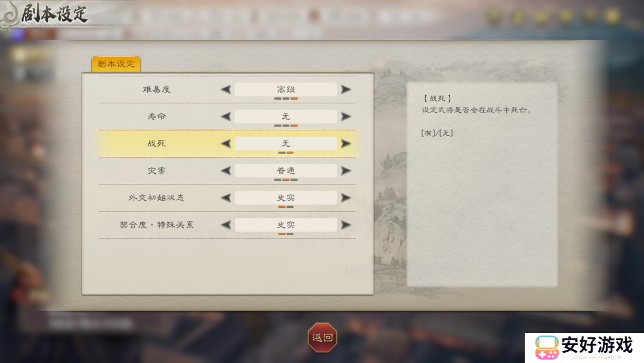This screenshot has height=363, width=644.
Task: Select the 寿命 row label
Action: [x=156, y=116]
